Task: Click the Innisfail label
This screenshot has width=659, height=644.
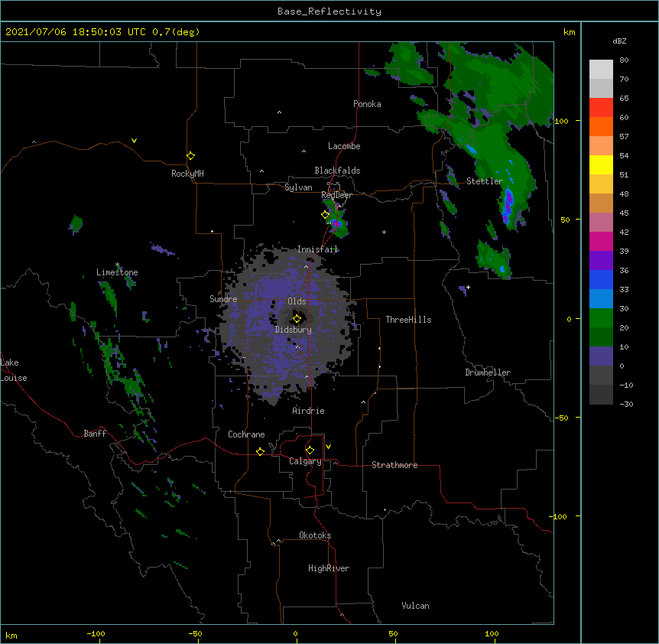Action: [318, 249]
